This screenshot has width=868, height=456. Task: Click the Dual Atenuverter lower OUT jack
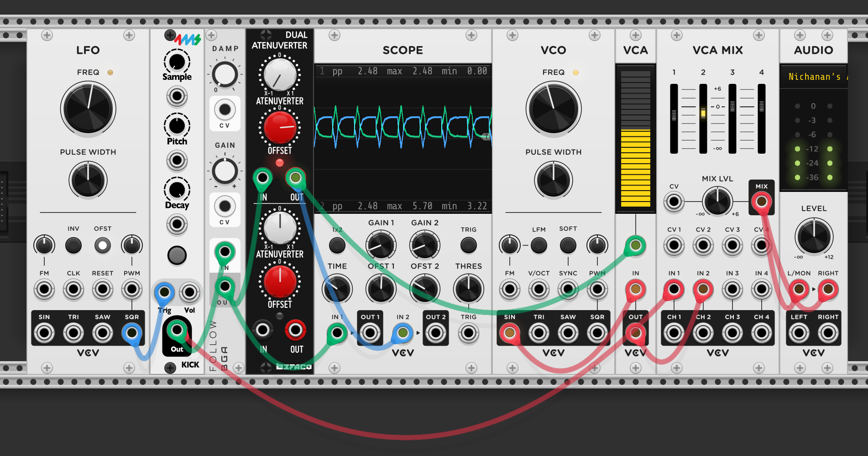click(295, 330)
